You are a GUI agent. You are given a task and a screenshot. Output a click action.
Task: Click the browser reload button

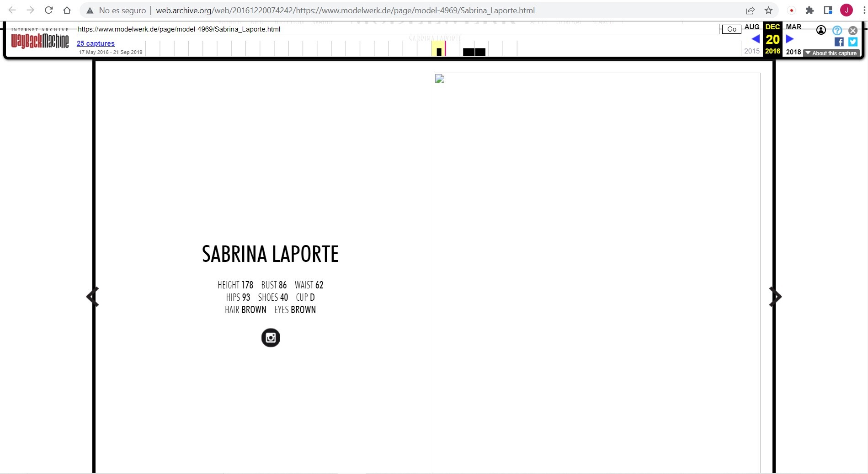coord(48,10)
